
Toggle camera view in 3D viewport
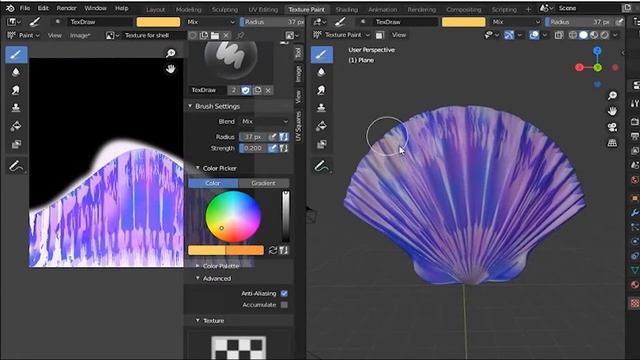(612, 127)
